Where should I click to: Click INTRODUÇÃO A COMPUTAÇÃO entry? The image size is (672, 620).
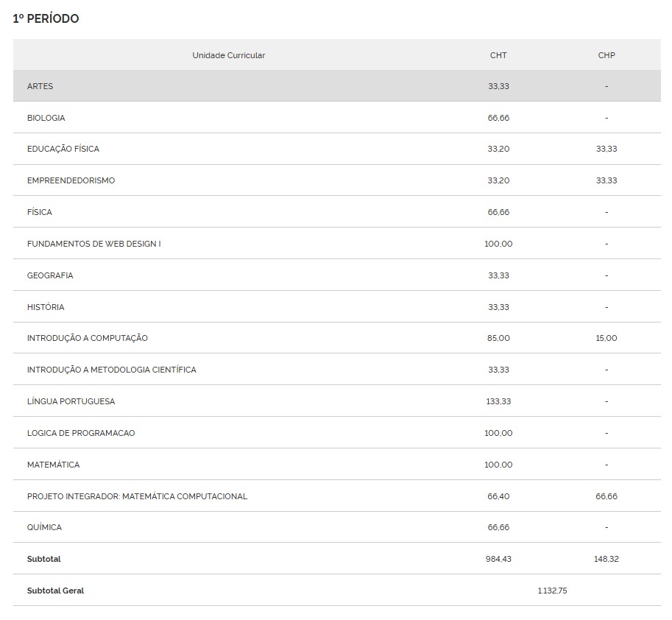pyautogui.click(x=87, y=338)
